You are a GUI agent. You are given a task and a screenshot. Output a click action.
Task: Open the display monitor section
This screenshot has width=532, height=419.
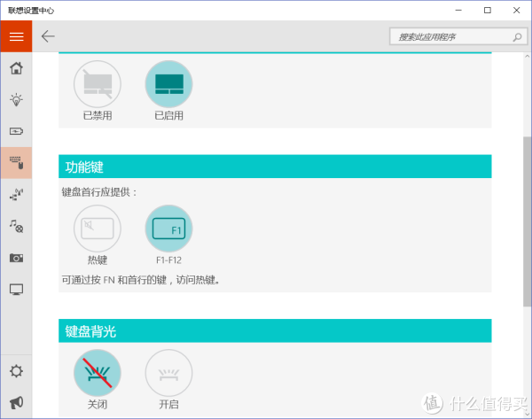click(16, 290)
